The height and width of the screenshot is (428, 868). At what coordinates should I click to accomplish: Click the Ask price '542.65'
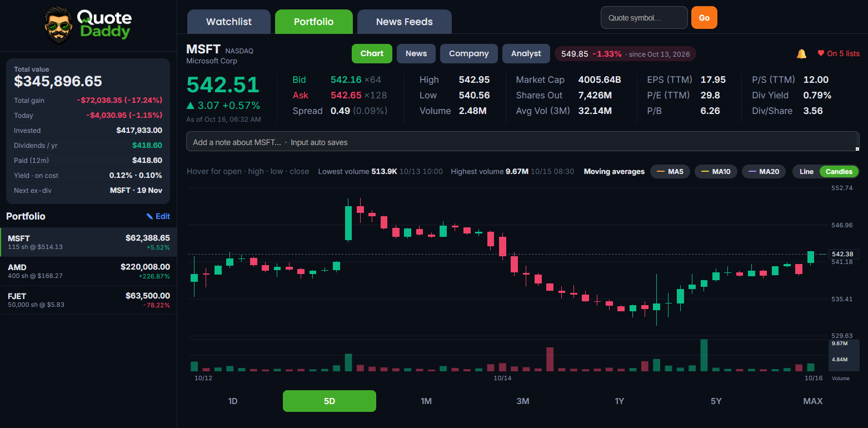coord(346,95)
